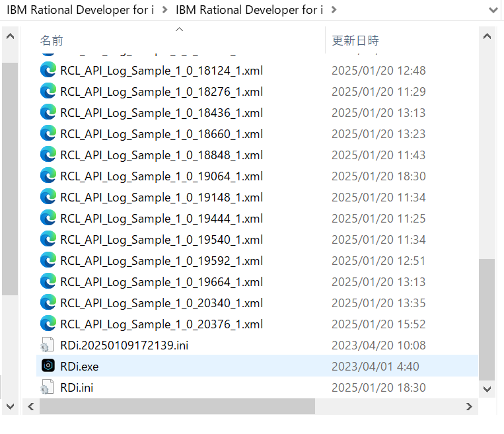Select file RCL_API_Log_Sample_1_0_18124_1.xml

point(162,71)
